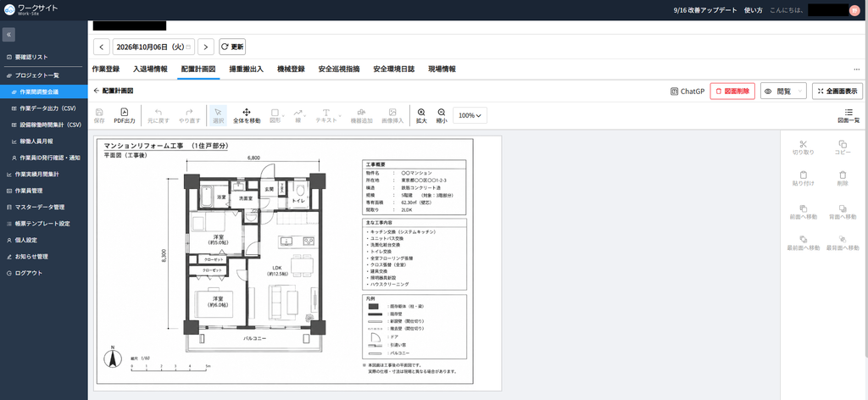Switch to the 作業登録 tab
Viewport: 868px width, 400px height.
click(106, 69)
